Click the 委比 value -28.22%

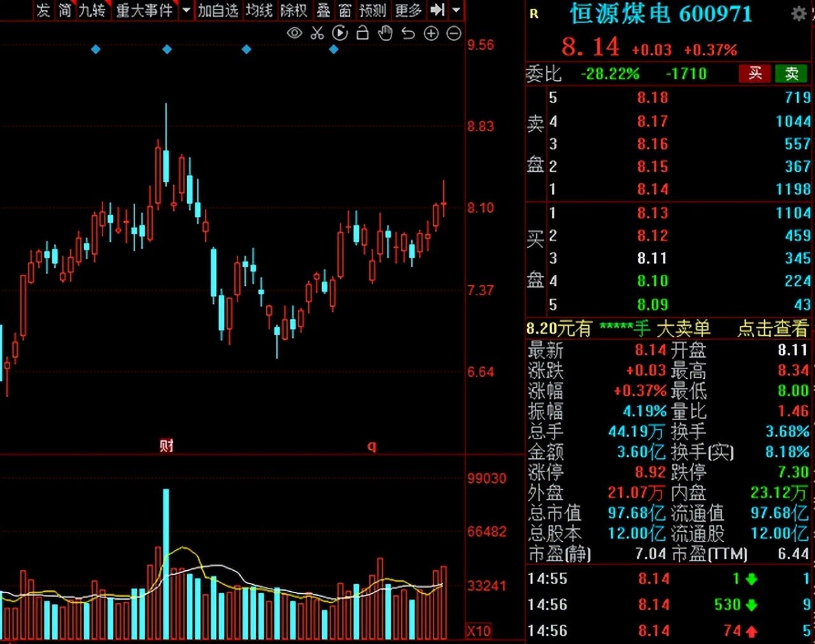(x=610, y=74)
